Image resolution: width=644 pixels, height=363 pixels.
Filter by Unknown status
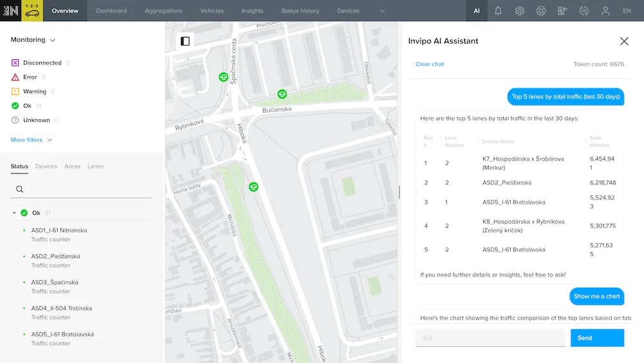(34, 120)
